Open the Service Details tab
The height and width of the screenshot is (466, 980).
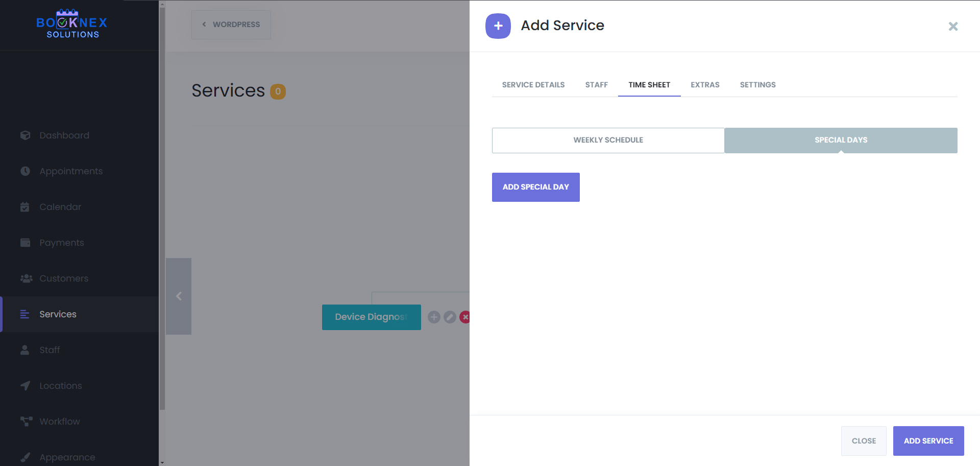tap(533, 85)
